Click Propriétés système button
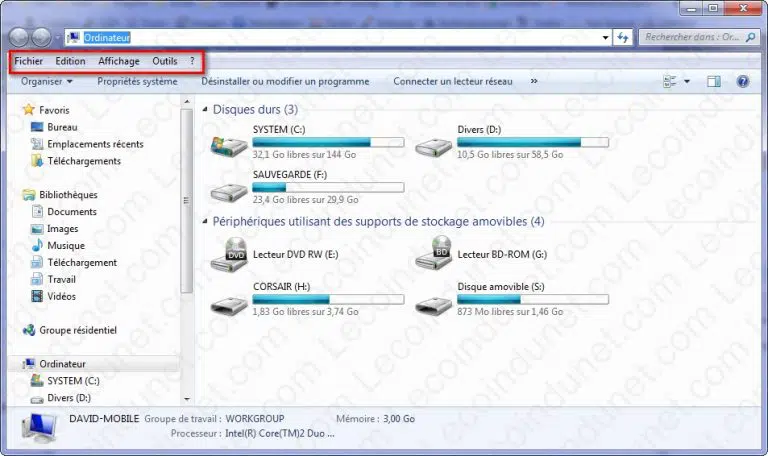The image size is (768, 456). (137, 81)
